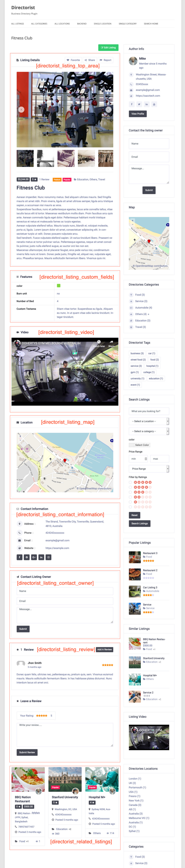The height and width of the screenshot is (868, 185).
Task: Click the Mike author avatar
Action: point(133,61)
